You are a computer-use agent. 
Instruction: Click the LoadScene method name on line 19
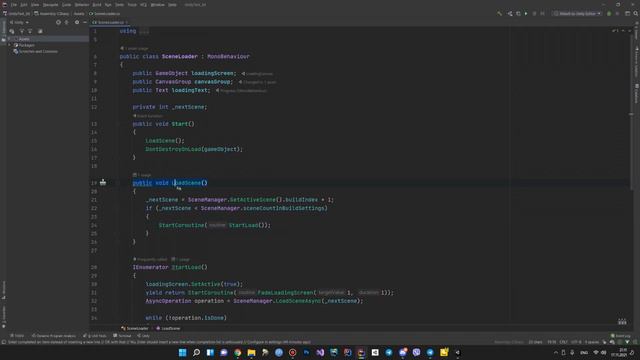pos(187,183)
